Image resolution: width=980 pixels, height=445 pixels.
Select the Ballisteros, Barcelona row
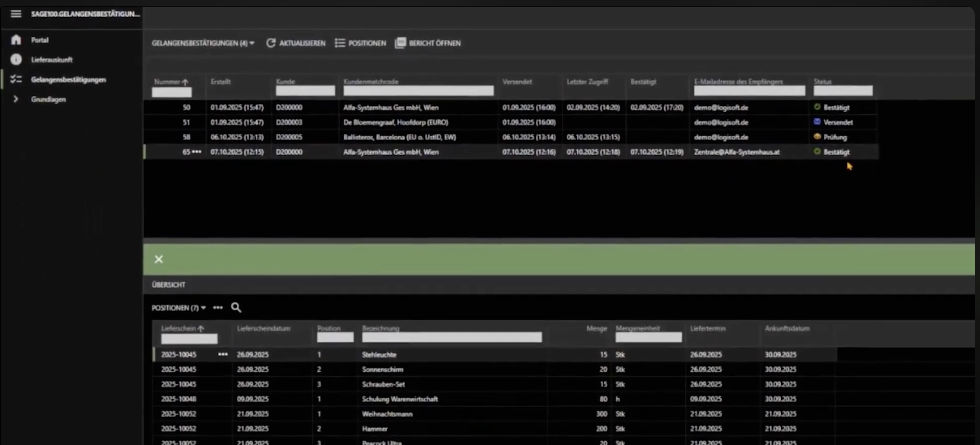pos(511,137)
